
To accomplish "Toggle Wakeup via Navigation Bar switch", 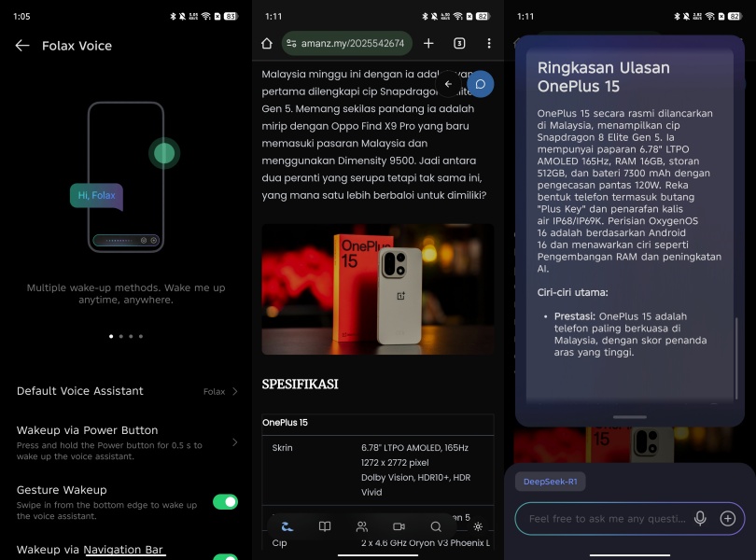I will (x=225, y=557).
